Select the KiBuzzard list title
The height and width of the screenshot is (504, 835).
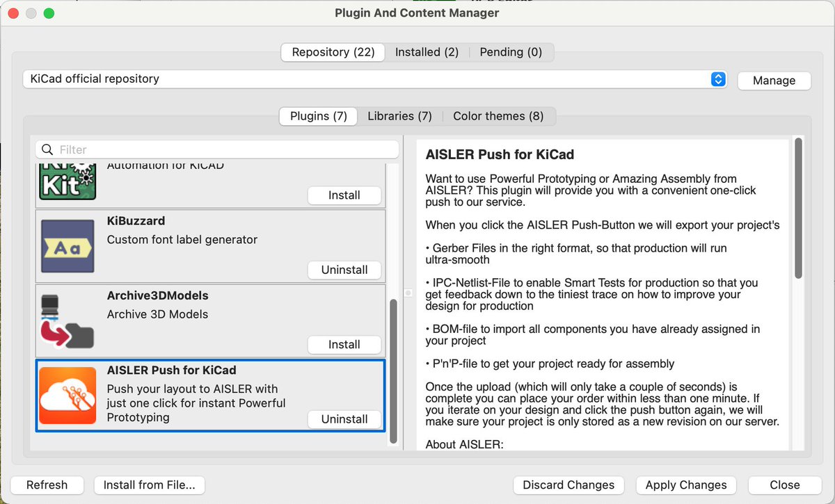pos(136,221)
